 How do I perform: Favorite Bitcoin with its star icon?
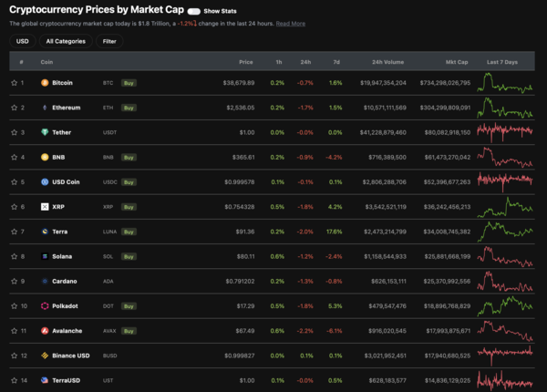tap(14, 83)
